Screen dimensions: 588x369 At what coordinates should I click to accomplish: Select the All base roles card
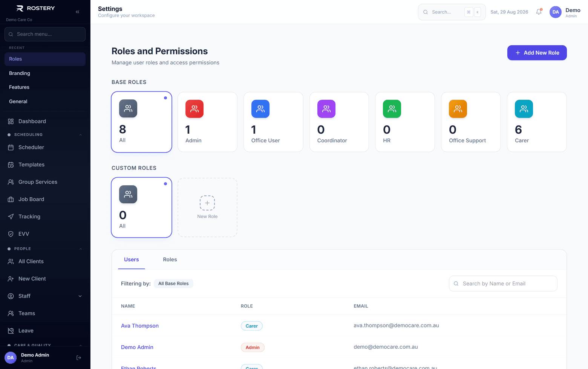pos(142,122)
